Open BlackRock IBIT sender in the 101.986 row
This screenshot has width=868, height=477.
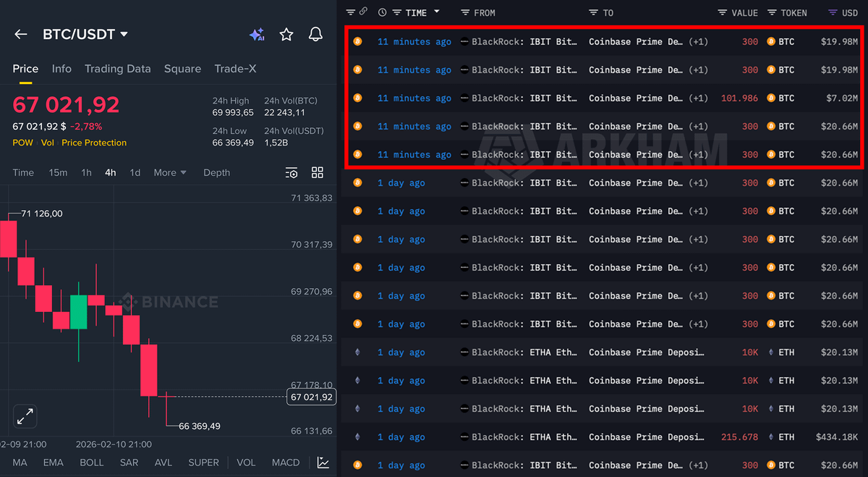pyautogui.click(x=524, y=98)
